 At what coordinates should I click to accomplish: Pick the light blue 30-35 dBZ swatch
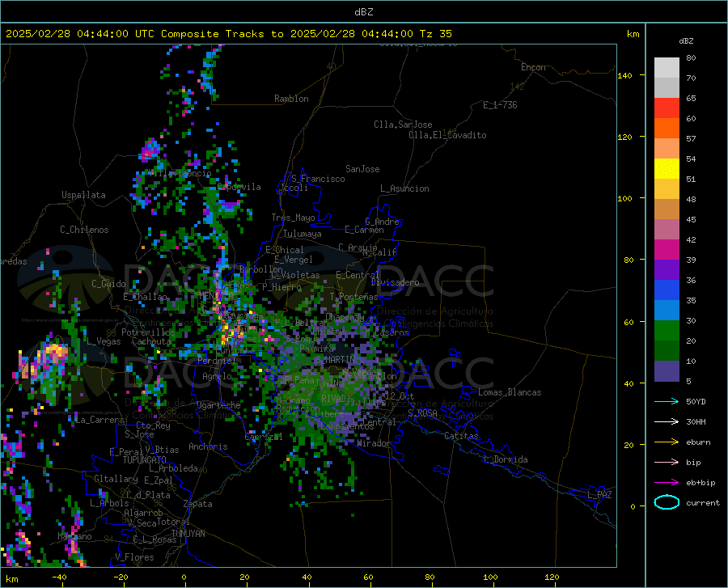667,311
